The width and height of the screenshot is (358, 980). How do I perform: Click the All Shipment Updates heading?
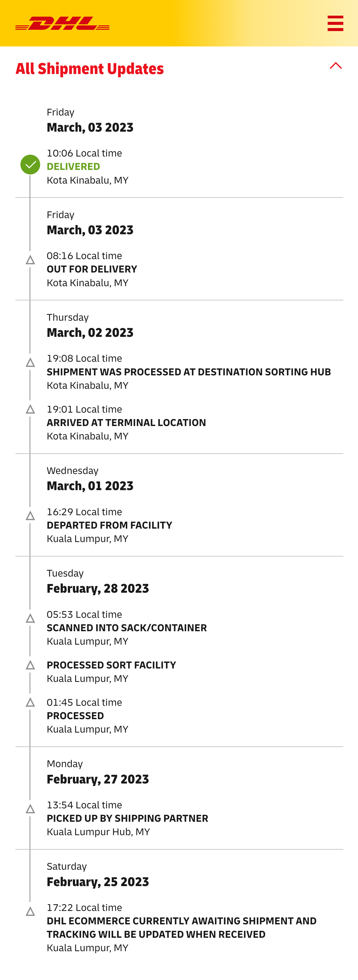point(89,69)
